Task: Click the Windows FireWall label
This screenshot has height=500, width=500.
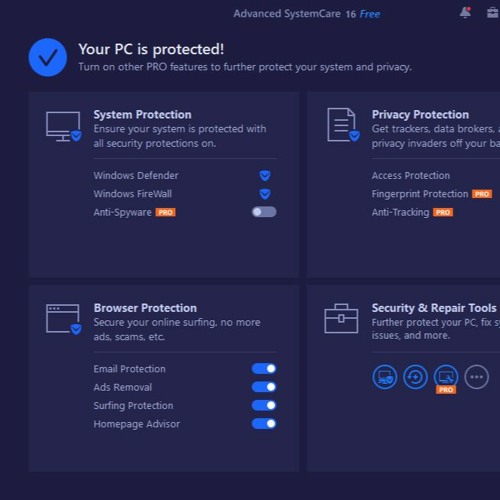Action: point(133,194)
